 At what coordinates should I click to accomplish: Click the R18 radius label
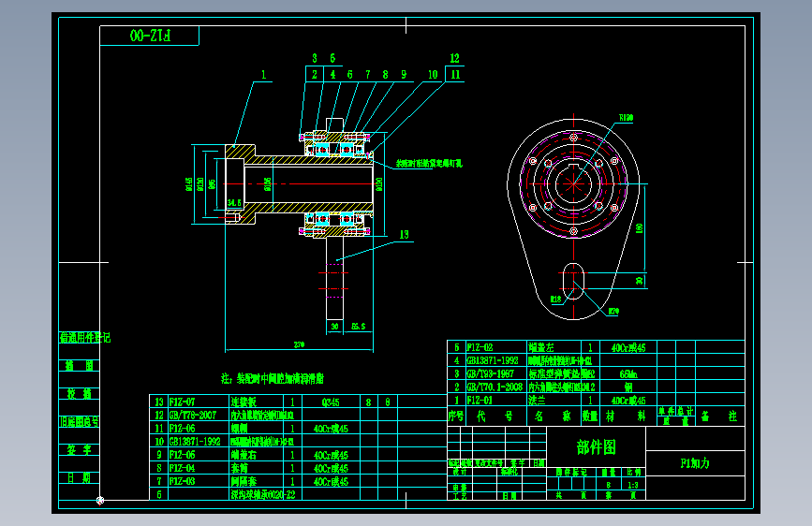pyautogui.click(x=555, y=300)
